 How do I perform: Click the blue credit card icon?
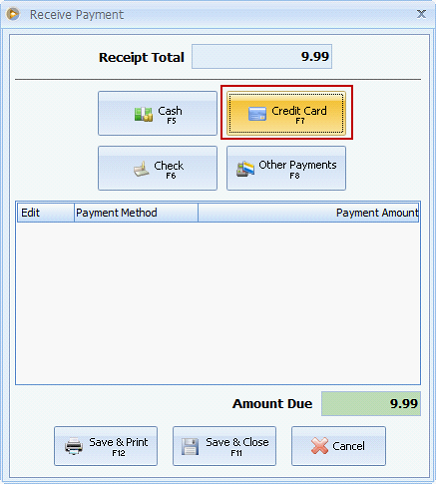coord(257,114)
